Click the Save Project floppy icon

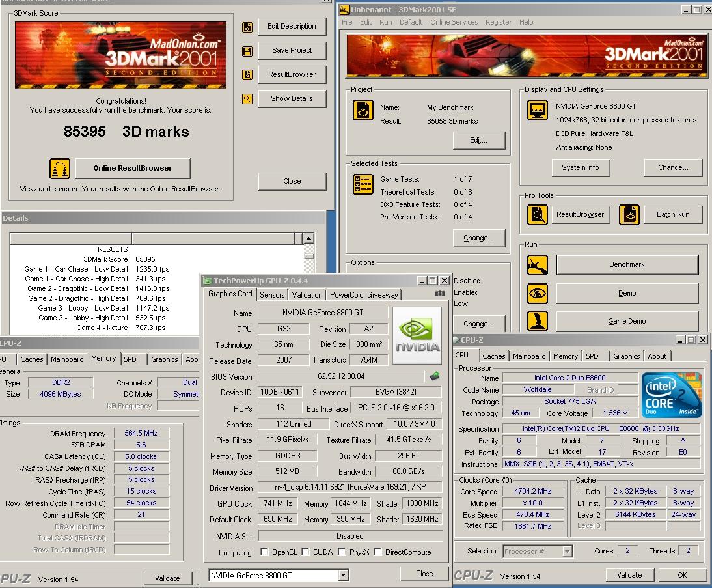tap(247, 51)
